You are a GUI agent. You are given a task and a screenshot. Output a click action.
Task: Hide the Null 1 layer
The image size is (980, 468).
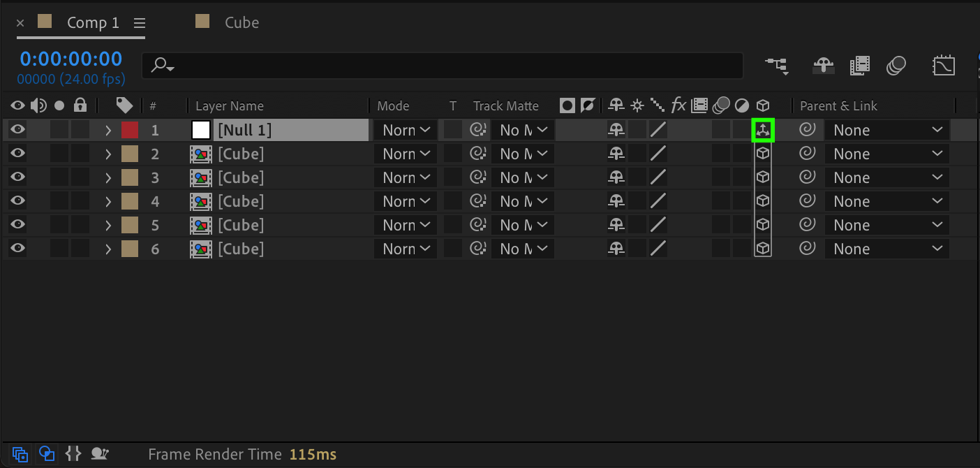click(18, 130)
